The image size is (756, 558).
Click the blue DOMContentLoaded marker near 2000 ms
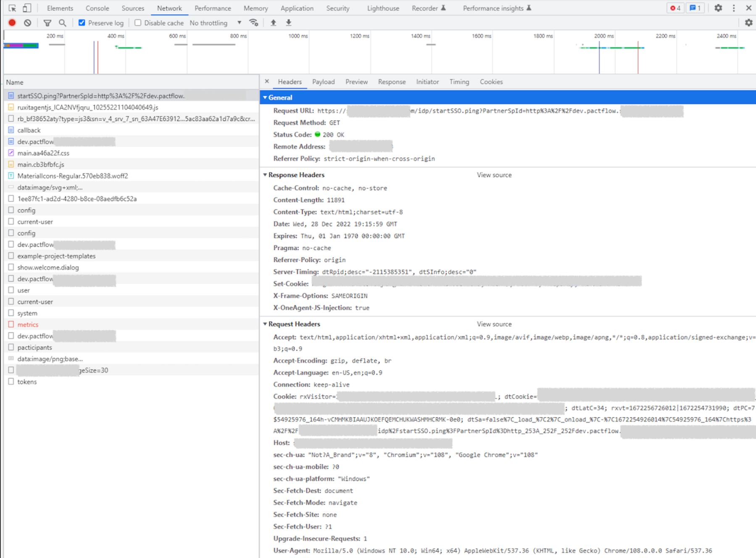click(599, 57)
